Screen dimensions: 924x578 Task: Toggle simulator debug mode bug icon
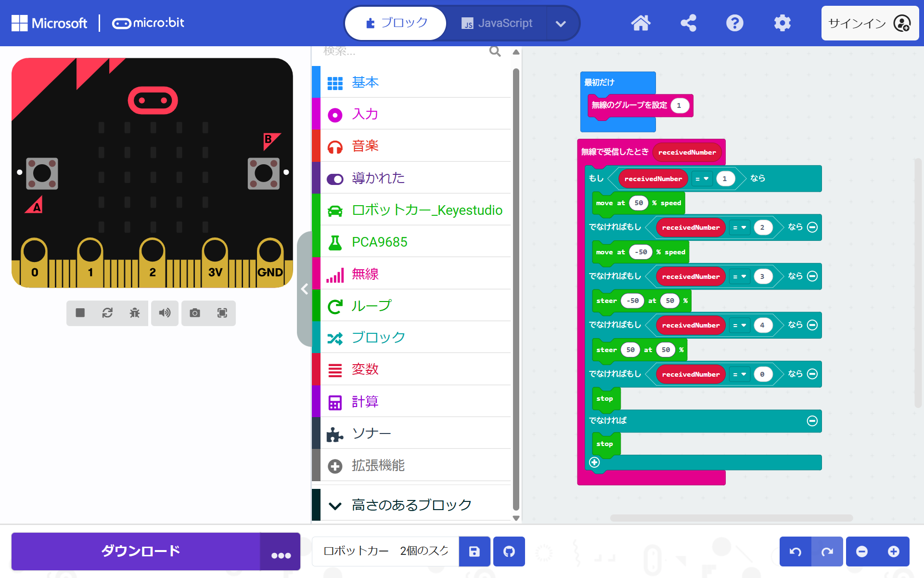pos(135,313)
